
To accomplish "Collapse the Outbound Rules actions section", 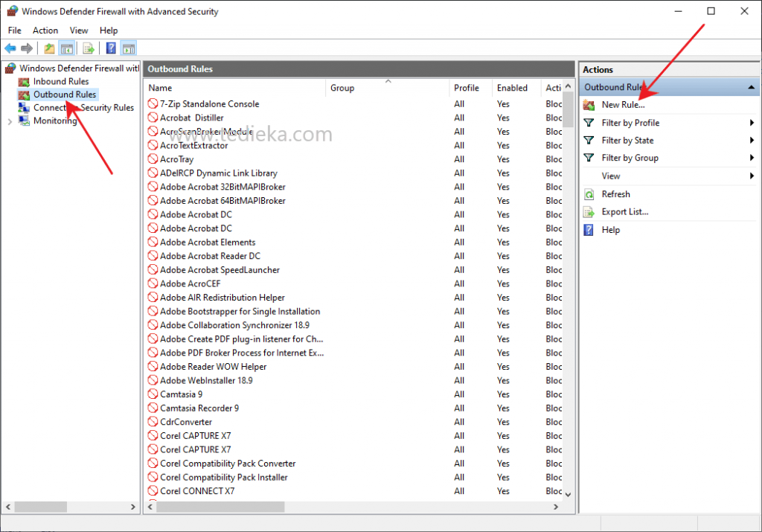I will 752,87.
